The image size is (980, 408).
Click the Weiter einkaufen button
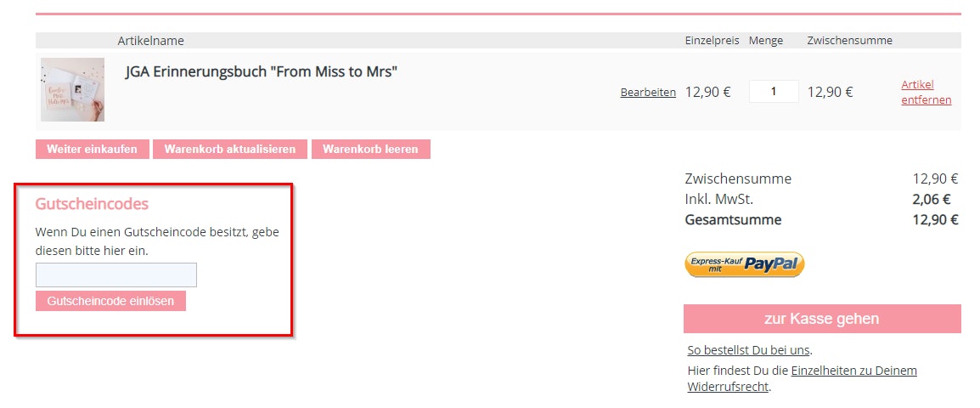pos(92,150)
